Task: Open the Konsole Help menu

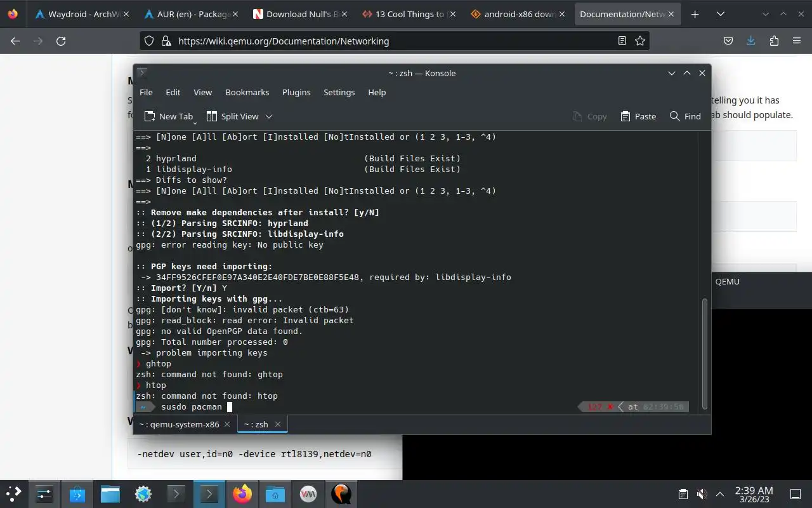Action: pyautogui.click(x=377, y=92)
